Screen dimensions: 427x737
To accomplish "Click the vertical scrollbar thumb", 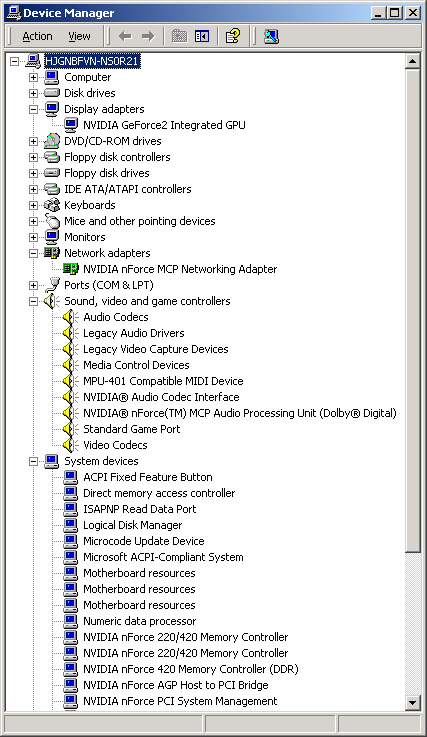I will (412, 311).
